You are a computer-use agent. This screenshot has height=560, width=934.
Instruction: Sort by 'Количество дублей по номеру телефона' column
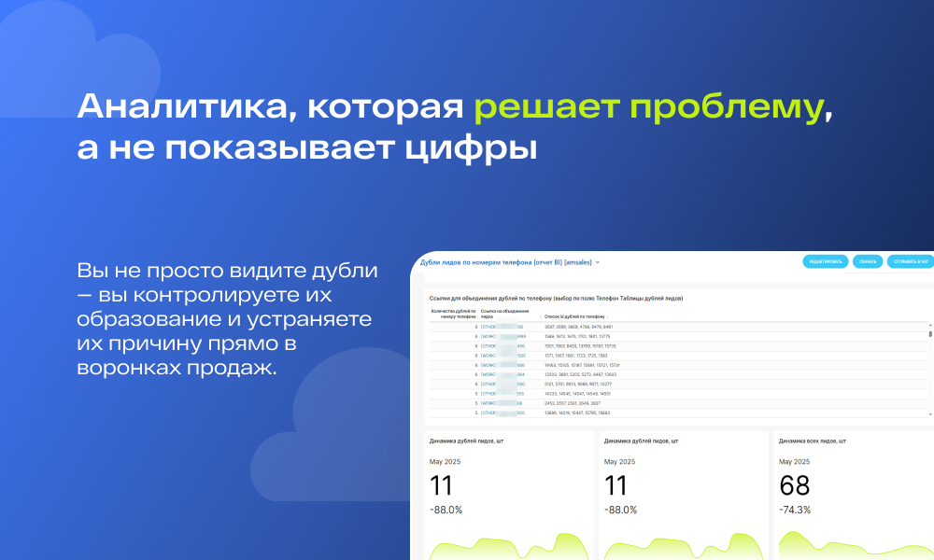pyautogui.click(x=454, y=315)
